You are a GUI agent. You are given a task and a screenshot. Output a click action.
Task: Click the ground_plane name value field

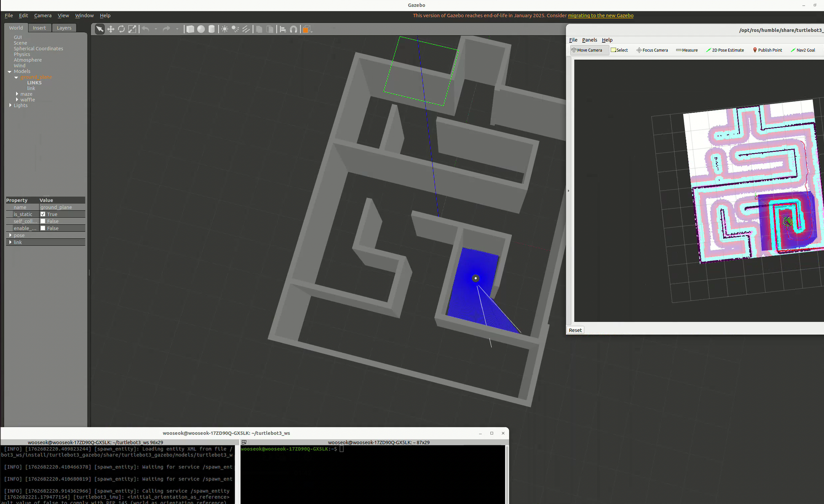pyautogui.click(x=62, y=207)
